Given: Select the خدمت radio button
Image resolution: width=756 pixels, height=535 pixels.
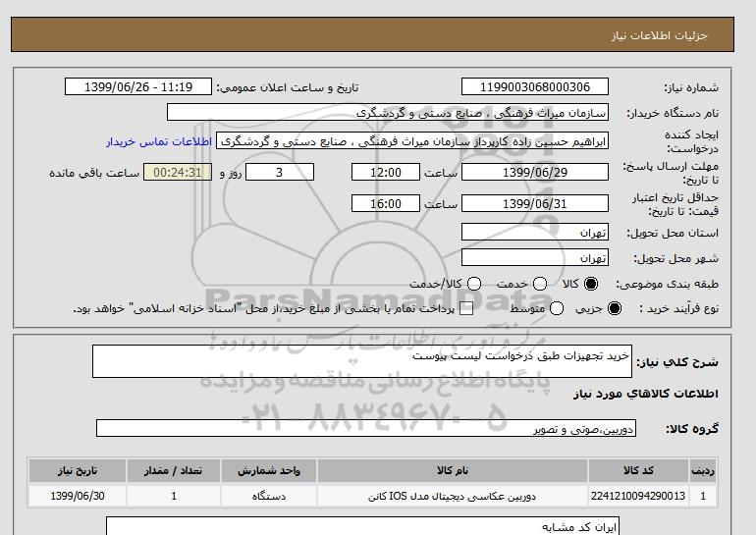Looking at the screenshot, I should pos(540,284).
